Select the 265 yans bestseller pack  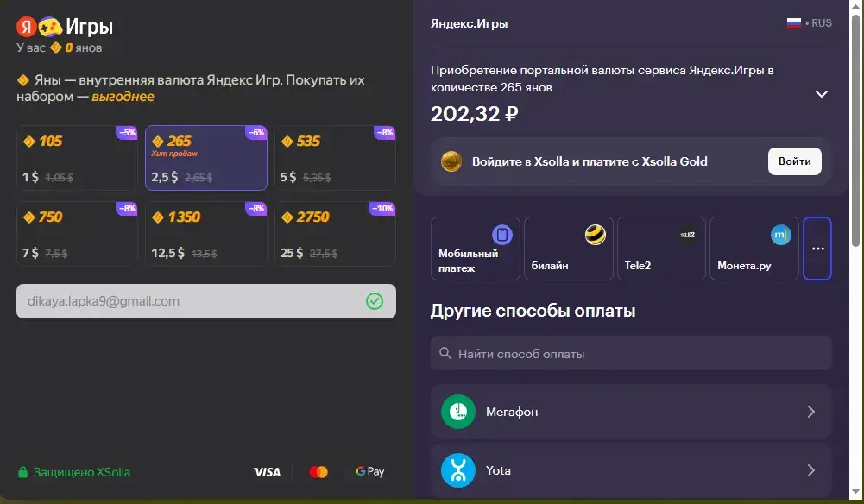[206, 158]
